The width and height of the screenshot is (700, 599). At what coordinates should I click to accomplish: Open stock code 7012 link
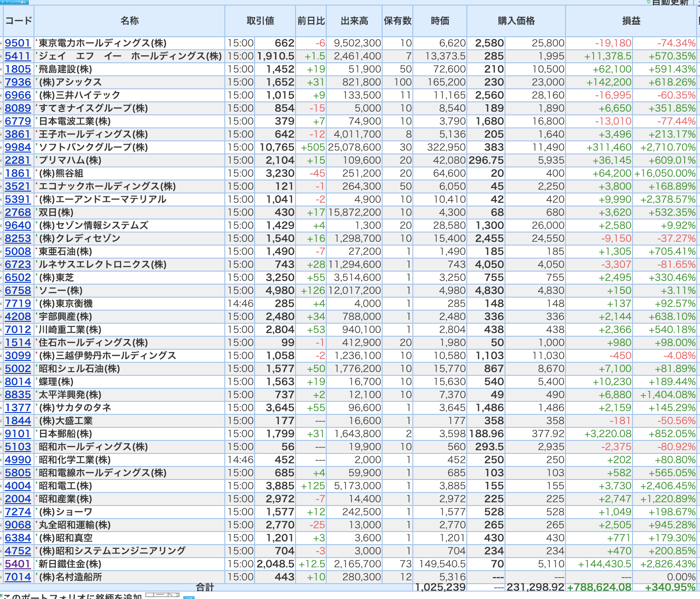point(18,330)
